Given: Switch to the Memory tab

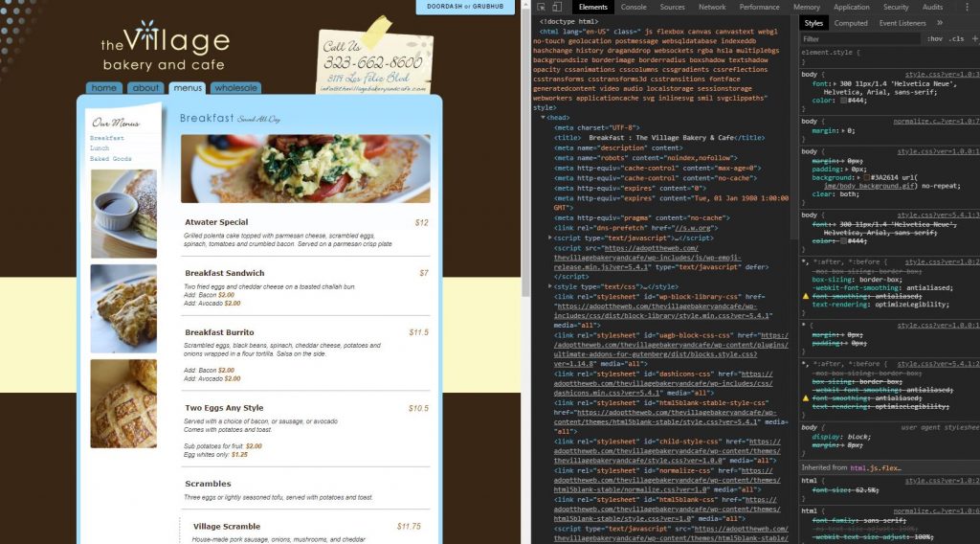Looking at the screenshot, I should 806,7.
